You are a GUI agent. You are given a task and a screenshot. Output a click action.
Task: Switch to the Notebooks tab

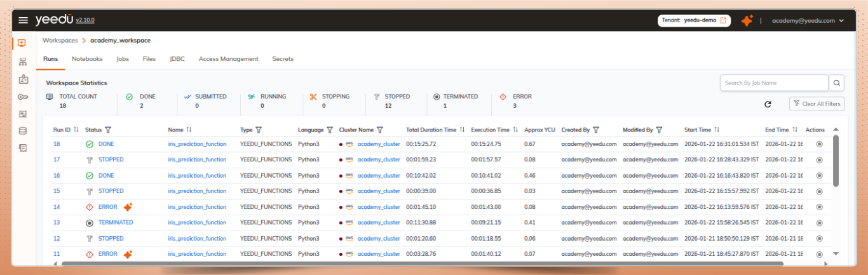pos(87,59)
